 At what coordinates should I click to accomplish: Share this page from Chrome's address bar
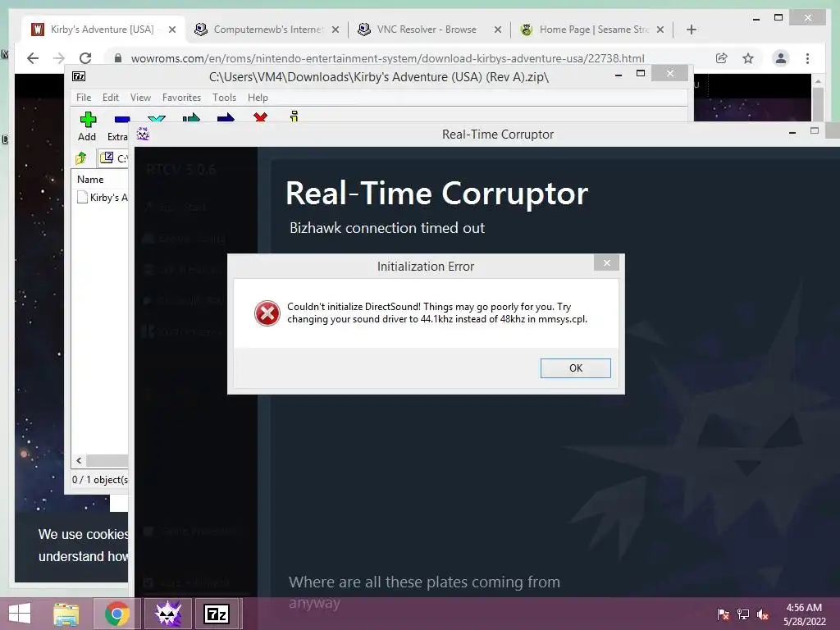click(x=722, y=58)
